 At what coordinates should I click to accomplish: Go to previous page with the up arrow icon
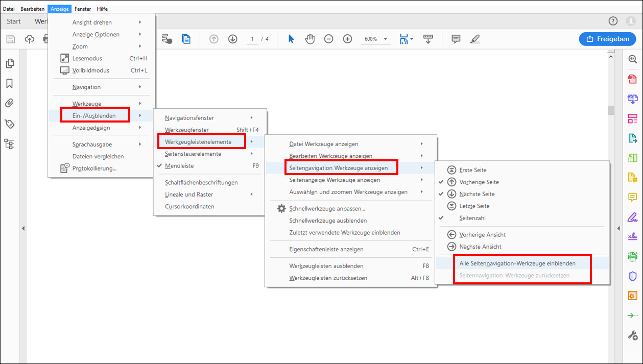click(214, 39)
